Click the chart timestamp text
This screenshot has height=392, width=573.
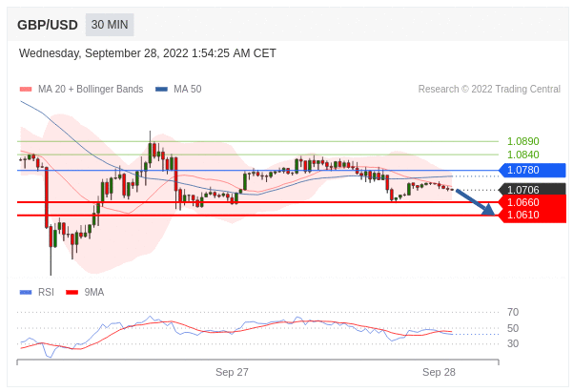(x=148, y=53)
